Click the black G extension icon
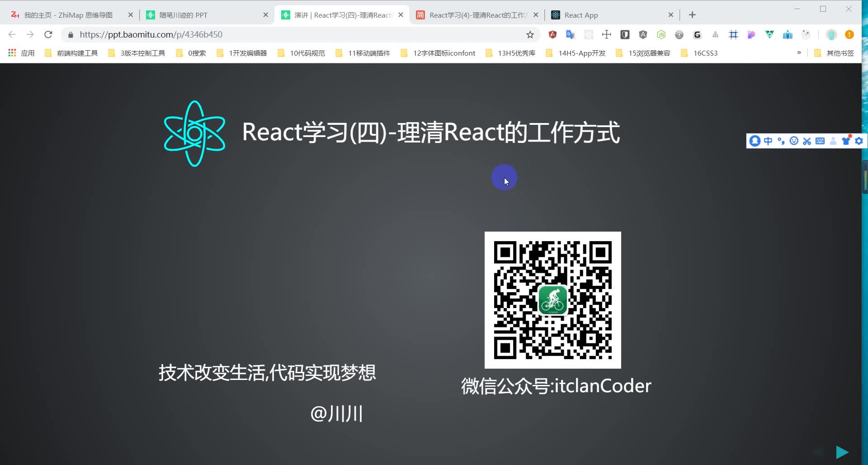The image size is (868, 465). (x=697, y=34)
